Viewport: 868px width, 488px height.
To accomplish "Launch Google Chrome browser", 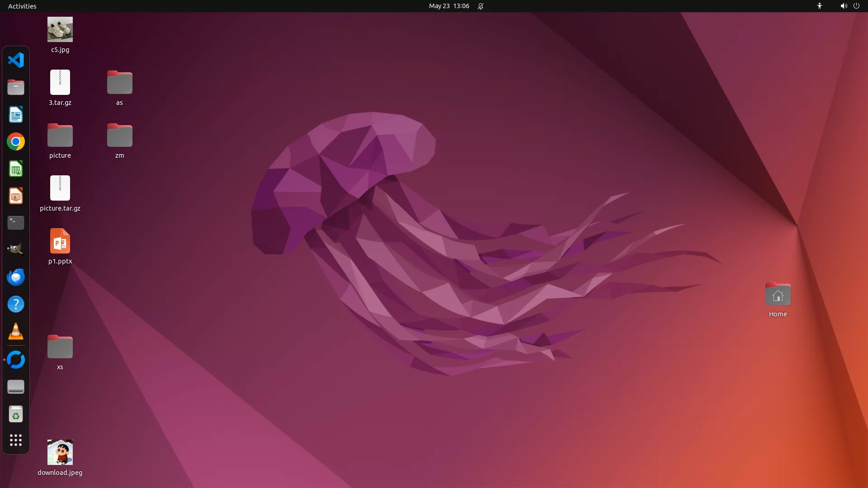I will click(x=16, y=142).
